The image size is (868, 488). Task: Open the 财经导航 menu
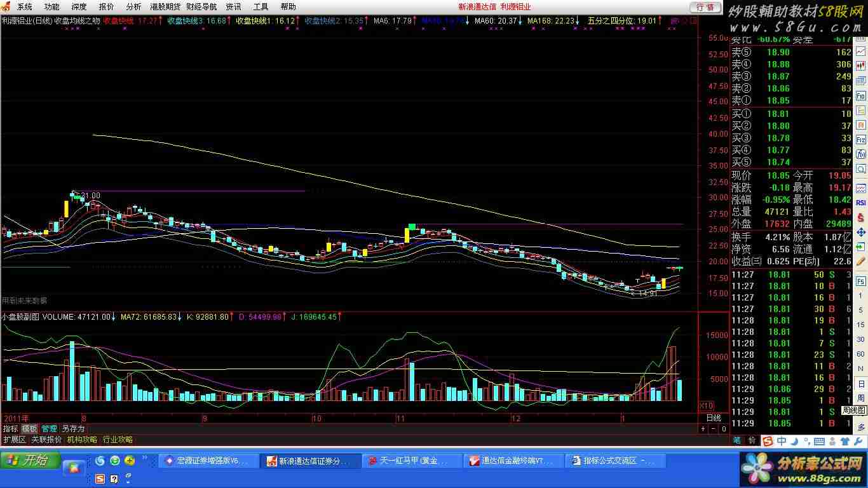coord(201,6)
